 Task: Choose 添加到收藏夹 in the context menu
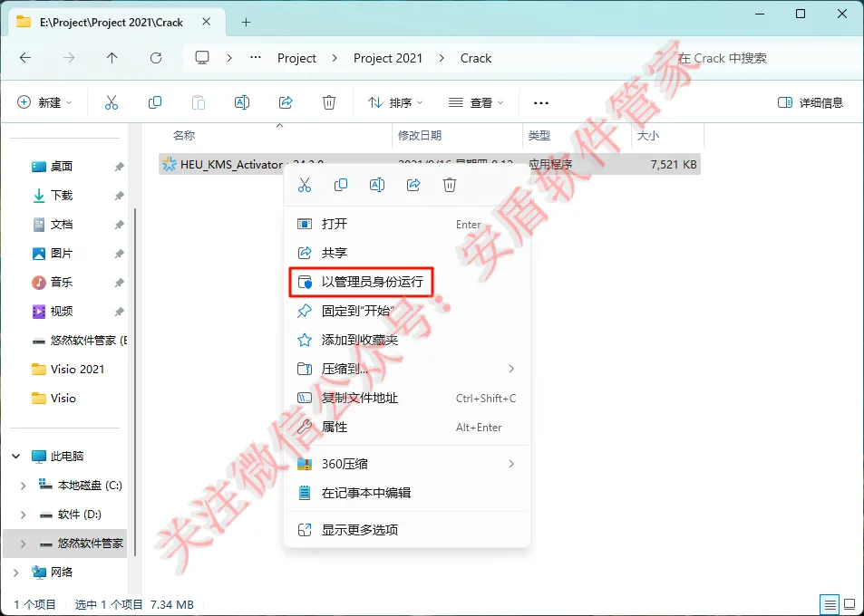(x=407, y=340)
